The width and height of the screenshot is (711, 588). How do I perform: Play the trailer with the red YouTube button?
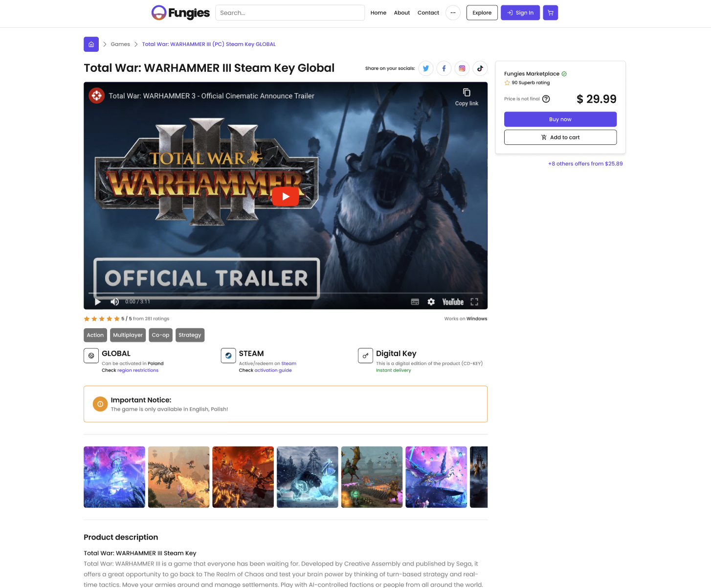[286, 196]
